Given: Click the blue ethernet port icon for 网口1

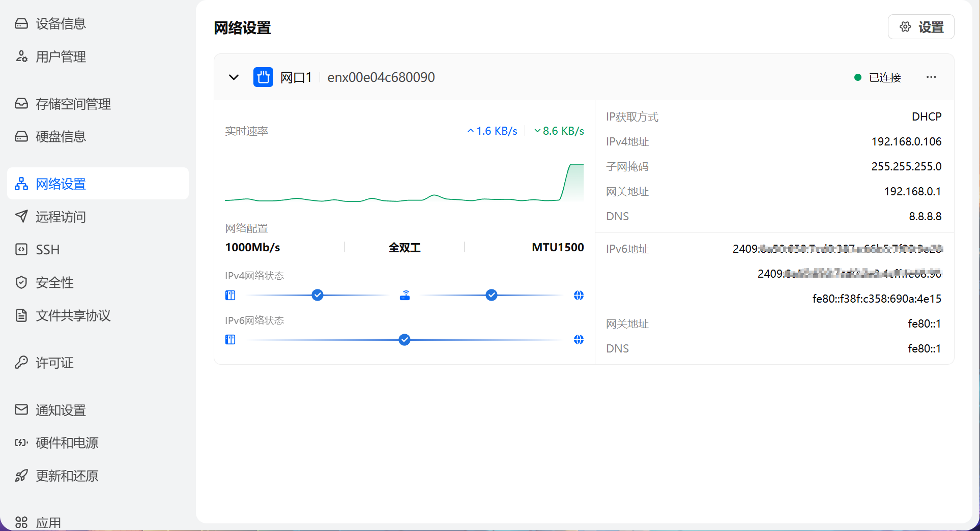Looking at the screenshot, I should pos(263,77).
